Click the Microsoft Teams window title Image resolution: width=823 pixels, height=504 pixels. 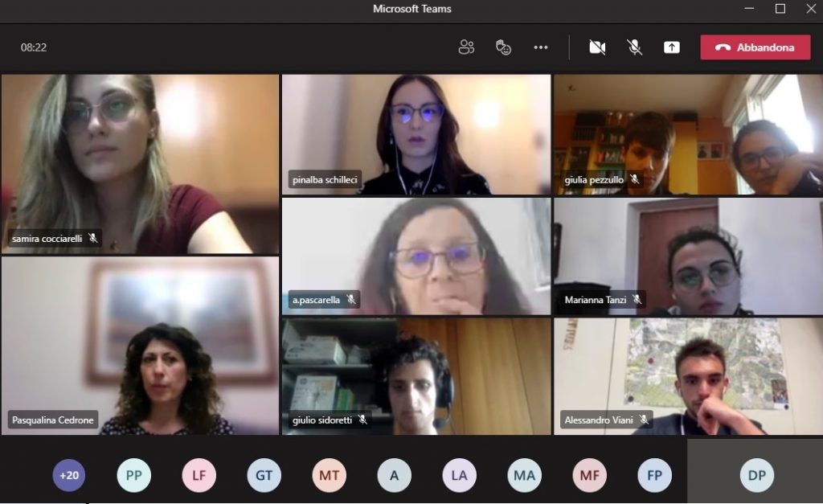click(x=412, y=9)
